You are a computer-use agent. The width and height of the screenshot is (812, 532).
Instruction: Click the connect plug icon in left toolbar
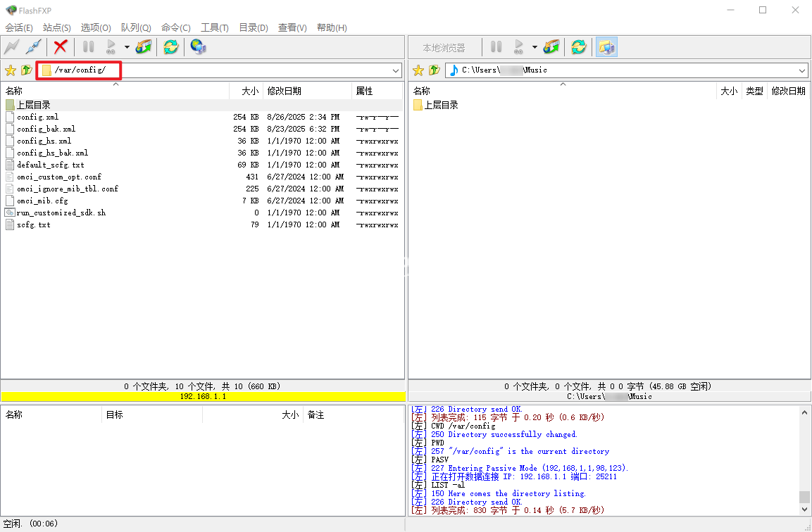(x=34, y=47)
